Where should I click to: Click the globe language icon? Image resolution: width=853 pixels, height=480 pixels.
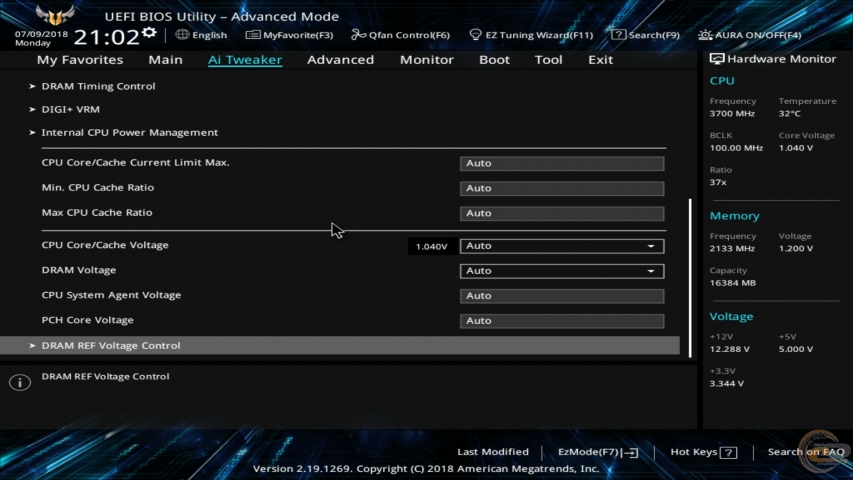[x=182, y=35]
